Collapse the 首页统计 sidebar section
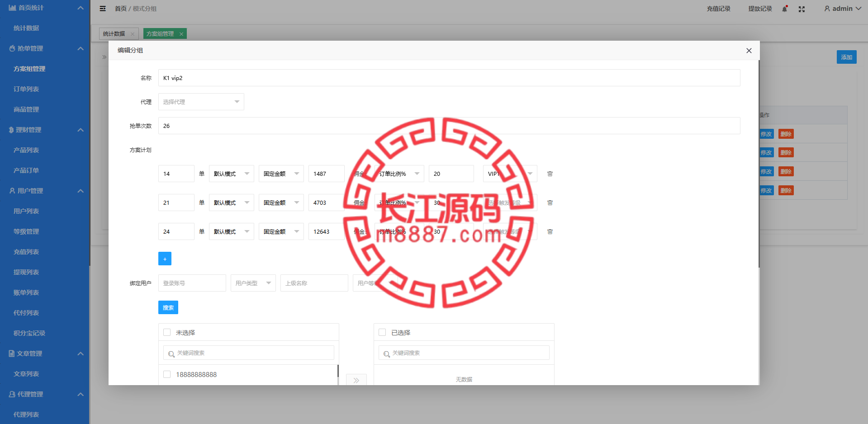The width and height of the screenshot is (868, 424). tap(81, 8)
